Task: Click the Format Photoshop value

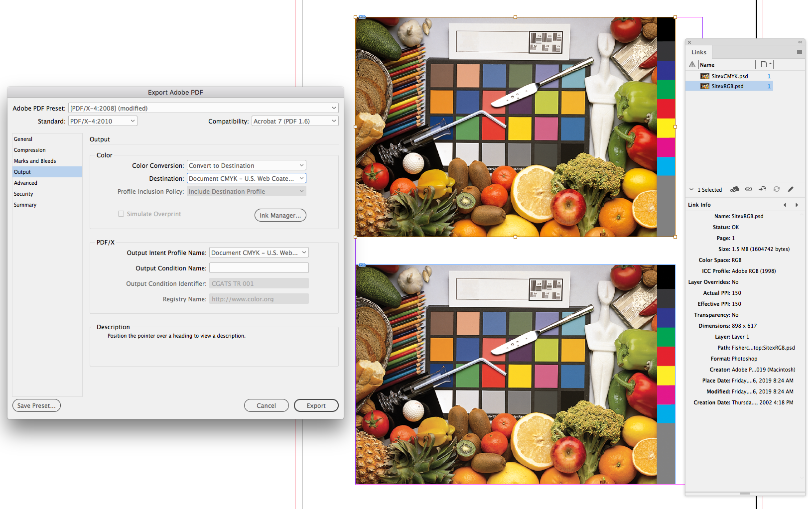Action: tap(744, 359)
